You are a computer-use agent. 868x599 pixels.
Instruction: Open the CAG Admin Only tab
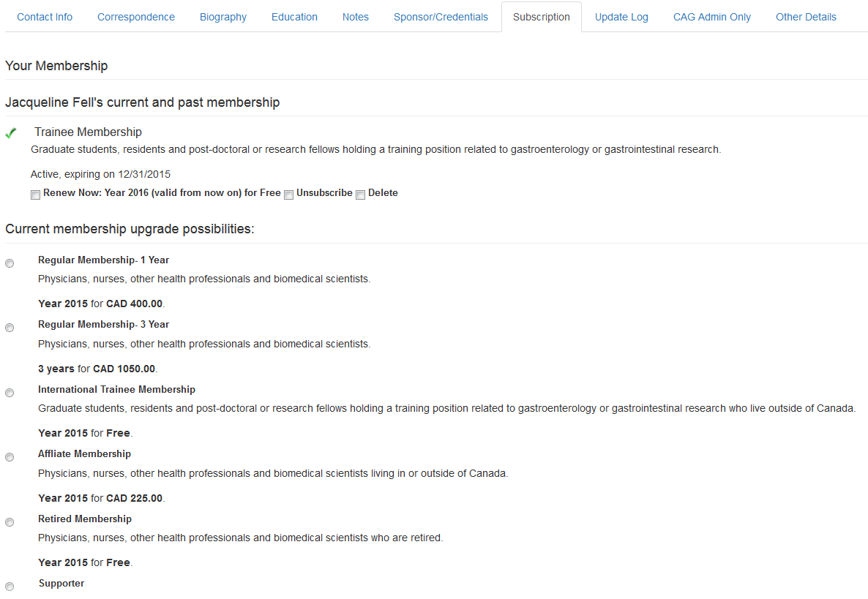[x=712, y=17]
